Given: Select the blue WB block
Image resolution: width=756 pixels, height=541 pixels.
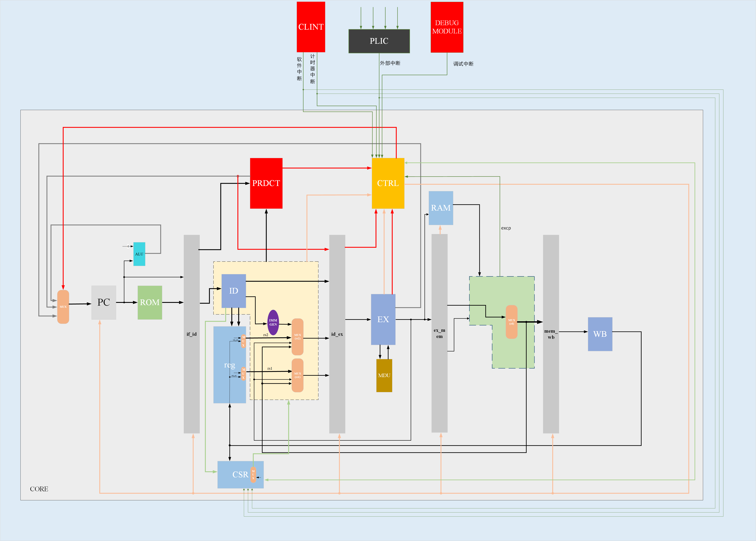Looking at the screenshot, I should coord(600,334).
